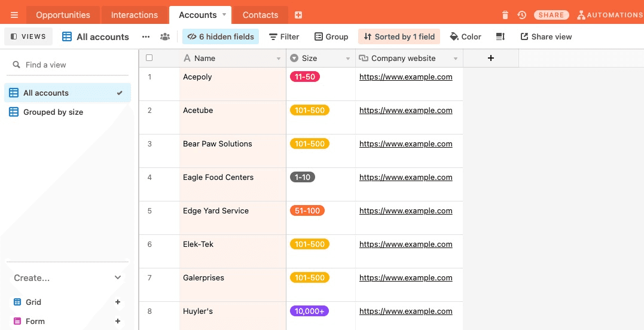The width and height of the screenshot is (644, 330).
Task: Add a Form view plus button
Action: point(117,322)
